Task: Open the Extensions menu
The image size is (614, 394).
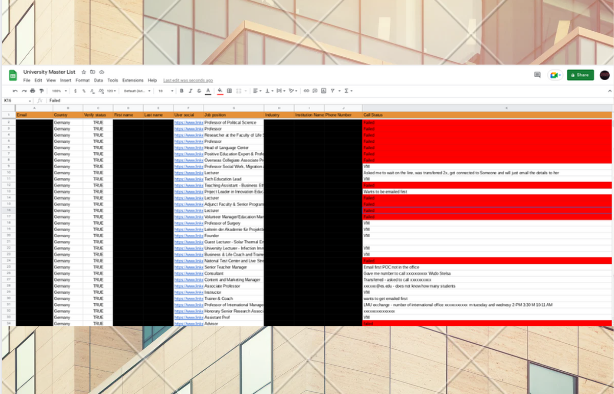Action: coord(133,80)
